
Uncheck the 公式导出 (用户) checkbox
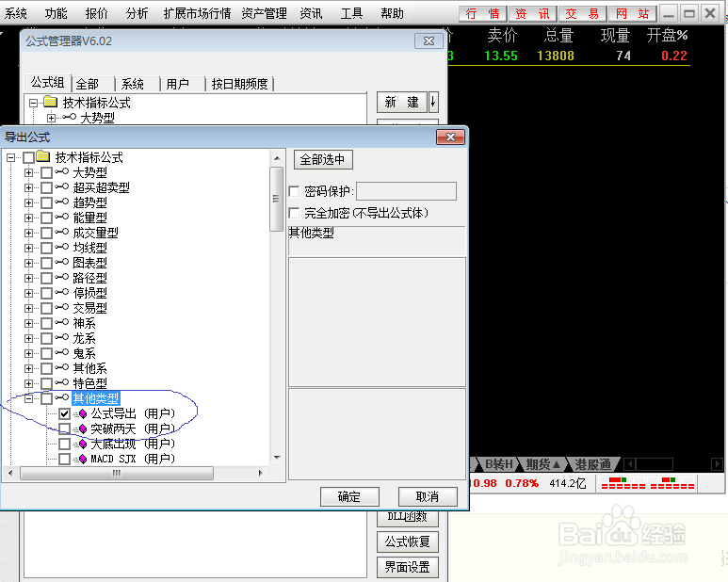click(x=64, y=413)
